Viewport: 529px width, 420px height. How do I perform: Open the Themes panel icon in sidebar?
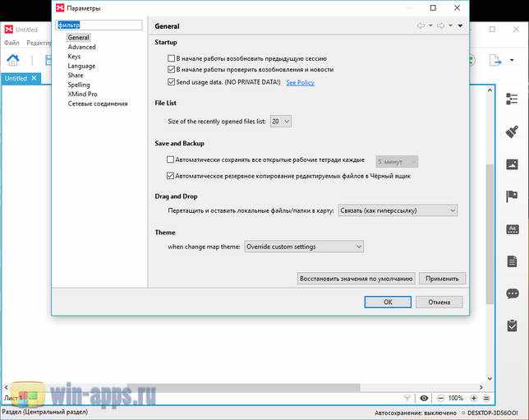[x=512, y=229]
